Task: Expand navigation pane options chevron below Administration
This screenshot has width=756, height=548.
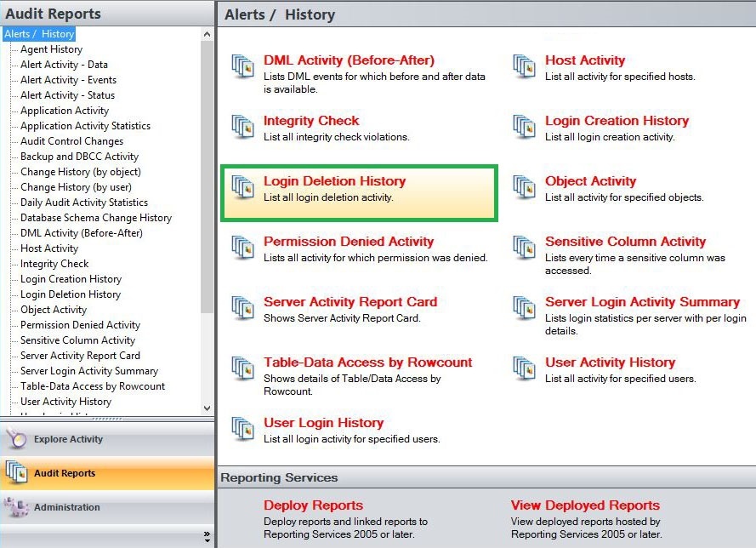Action: click(x=207, y=536)
